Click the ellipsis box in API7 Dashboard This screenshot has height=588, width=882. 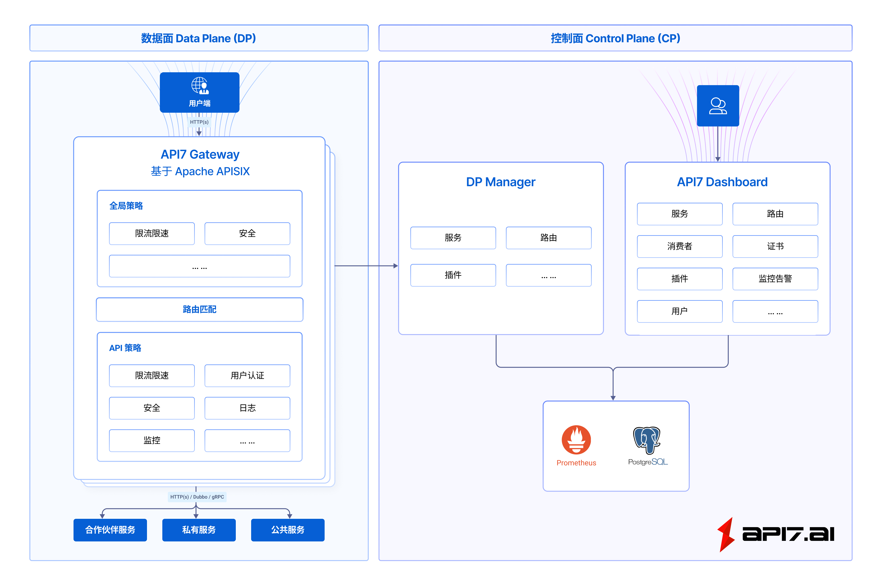click(x=775, y=311)
